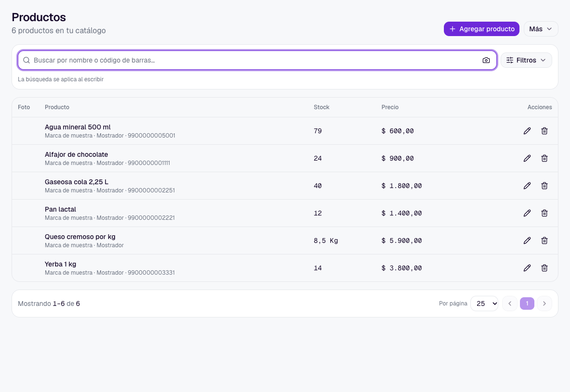Click the Producto column header
This screenshot has width=570, height=392.
pyautogui.click(x=57, y=107)
